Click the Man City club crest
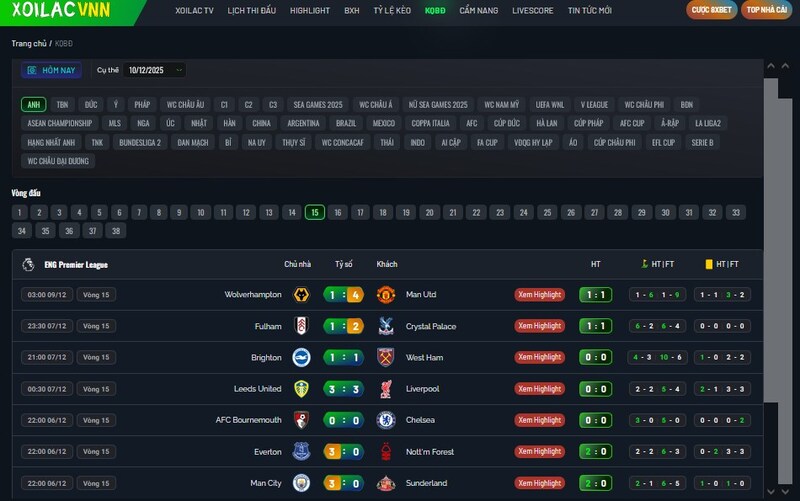 click(x=301, y=483)
